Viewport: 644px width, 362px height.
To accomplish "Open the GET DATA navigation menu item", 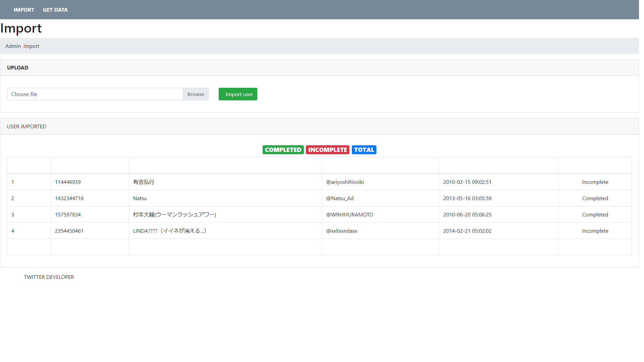I will 55,10.
